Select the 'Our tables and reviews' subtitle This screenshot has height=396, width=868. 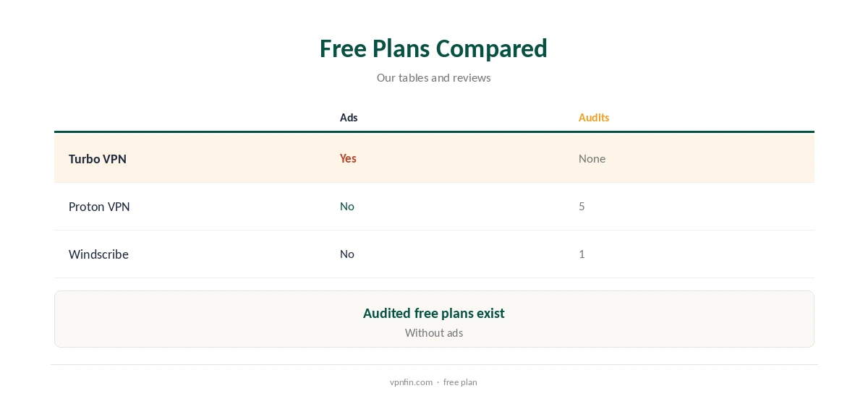click(x=433, y=78)
